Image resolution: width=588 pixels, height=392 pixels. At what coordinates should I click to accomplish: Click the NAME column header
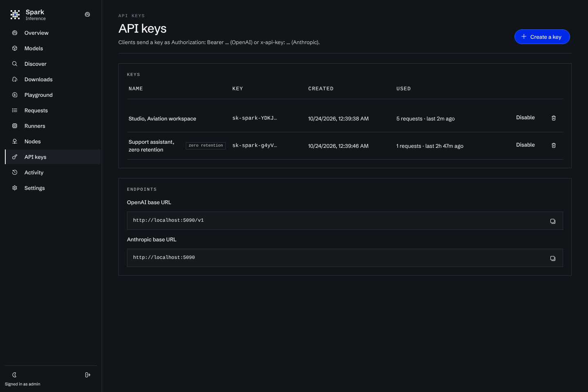136,89
